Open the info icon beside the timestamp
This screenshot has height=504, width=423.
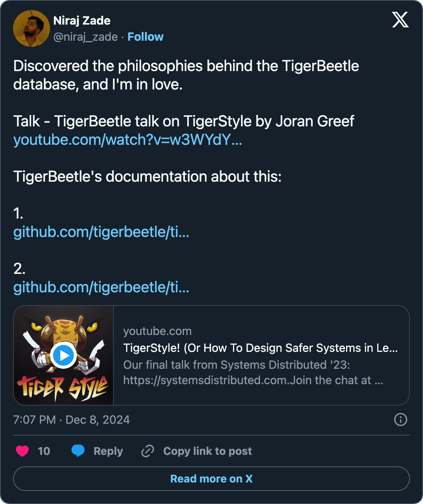(x=400, y=419)
